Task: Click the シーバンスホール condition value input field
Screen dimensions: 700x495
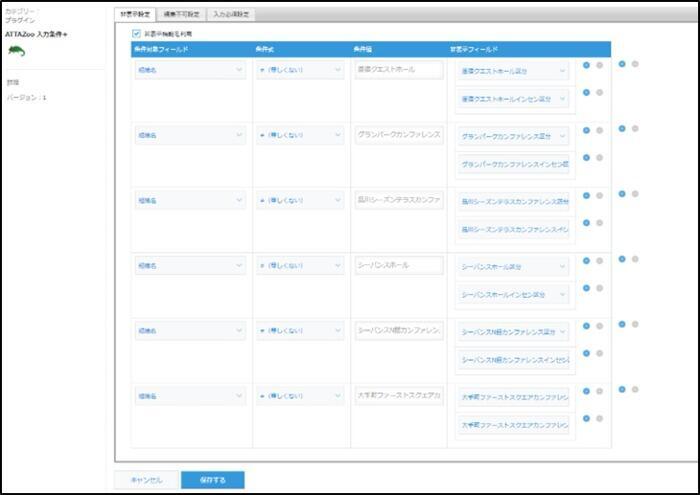Action: click(398, 266)
